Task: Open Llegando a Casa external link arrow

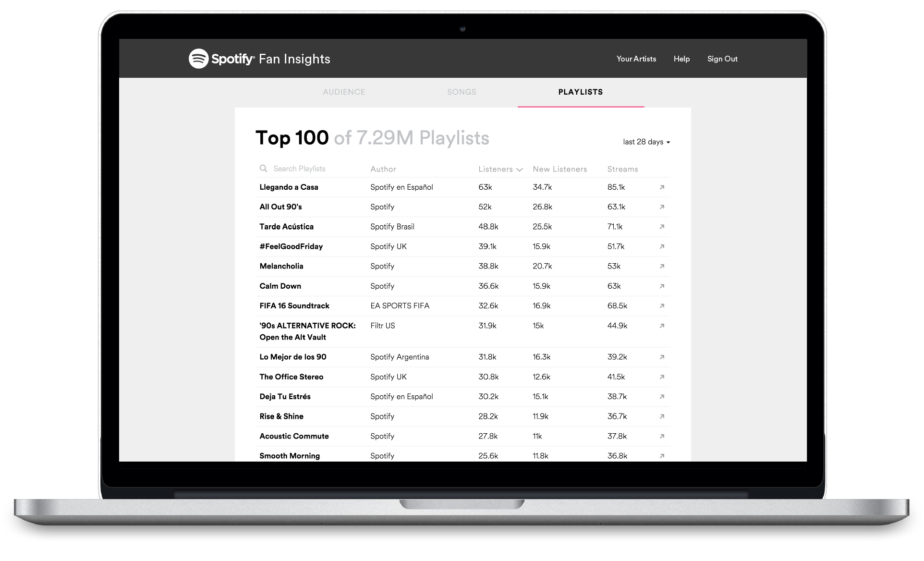Action: 662,187
